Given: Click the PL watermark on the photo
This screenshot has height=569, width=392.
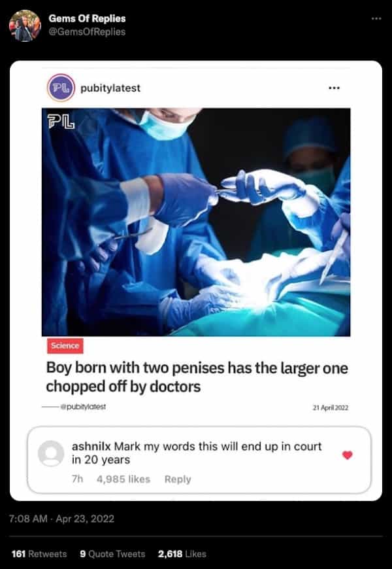Looking at the screenshot, I should [x=61, y=122].
